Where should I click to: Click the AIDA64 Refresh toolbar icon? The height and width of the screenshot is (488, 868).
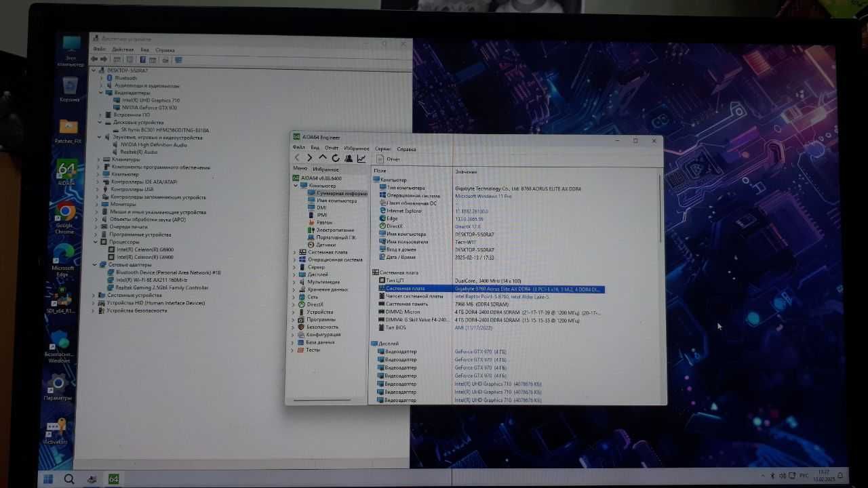coord(336,158)
